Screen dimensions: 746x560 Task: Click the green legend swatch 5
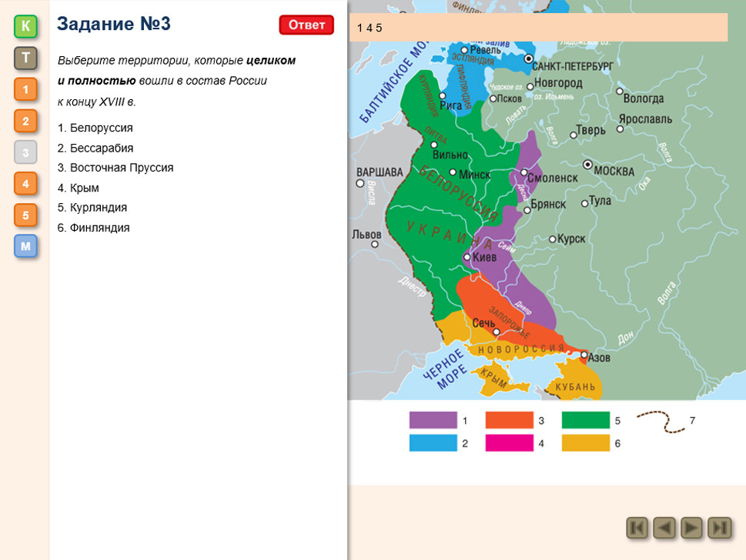[x=585, y=421]
